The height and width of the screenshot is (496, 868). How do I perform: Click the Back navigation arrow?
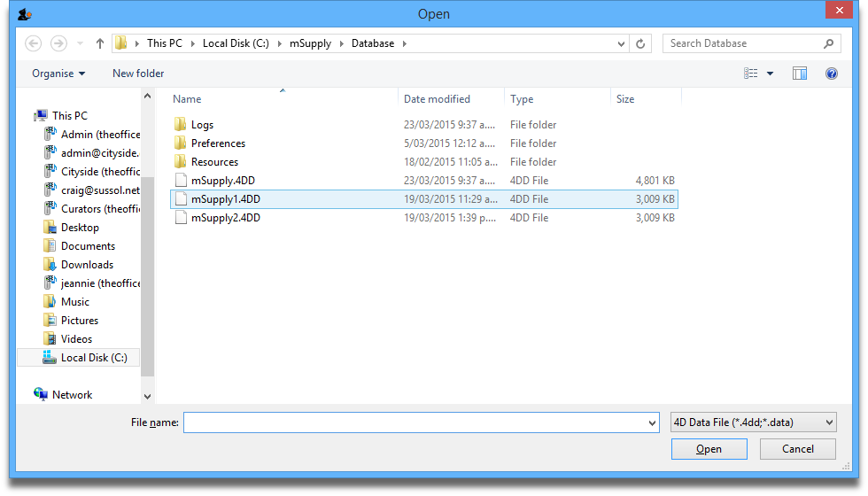34,43
